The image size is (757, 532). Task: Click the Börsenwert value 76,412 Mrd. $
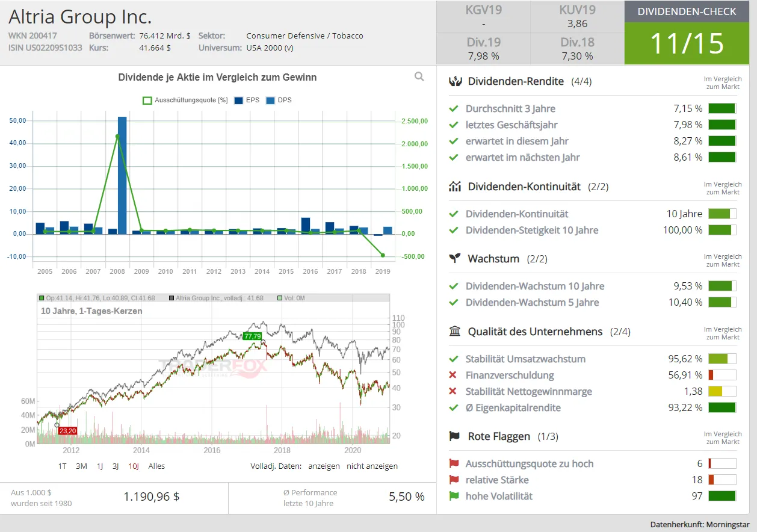[x=165, y=36]
